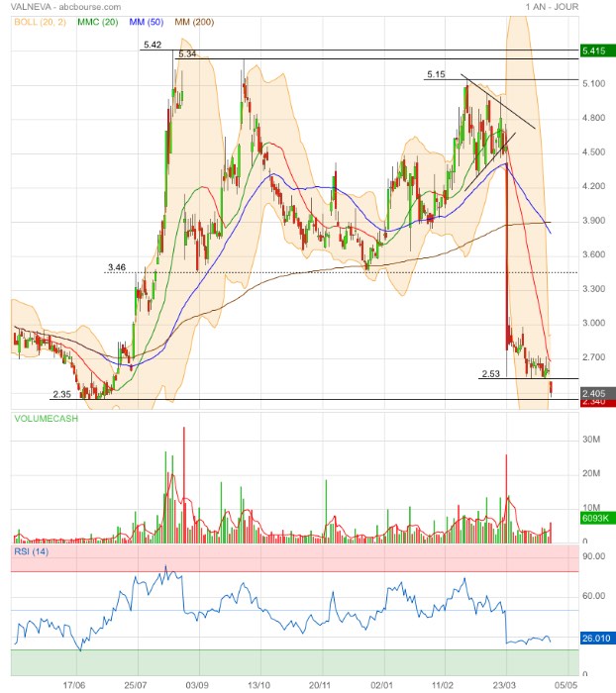Select the MM (200) legend label

pyautogui.click(x=194, y=22)
